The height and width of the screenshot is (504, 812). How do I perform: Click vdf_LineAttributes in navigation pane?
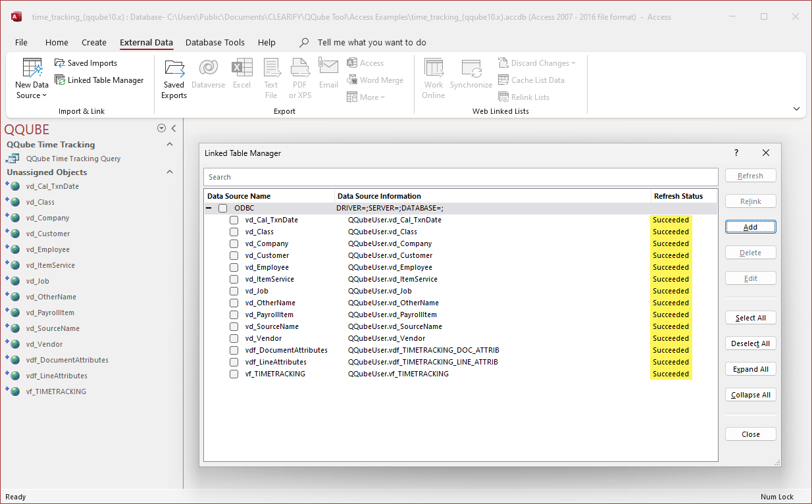point(57,376)
